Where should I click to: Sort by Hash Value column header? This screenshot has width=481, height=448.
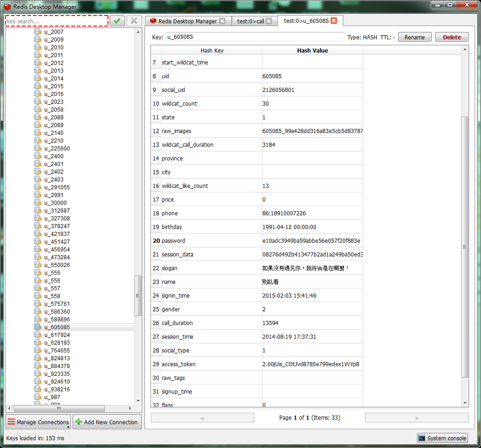click(312, 50)
